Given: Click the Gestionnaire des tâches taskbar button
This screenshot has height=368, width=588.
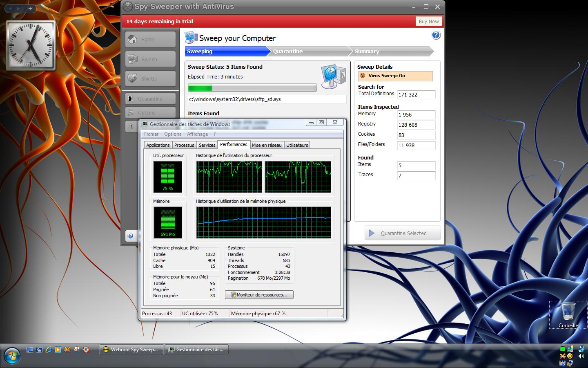Looking at the screenshot, I should 196,350.
